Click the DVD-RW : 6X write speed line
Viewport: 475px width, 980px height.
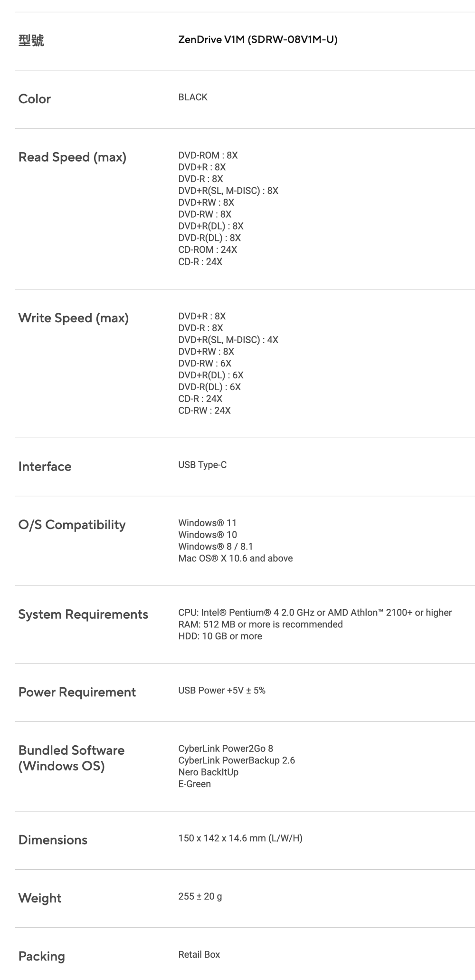204,363
